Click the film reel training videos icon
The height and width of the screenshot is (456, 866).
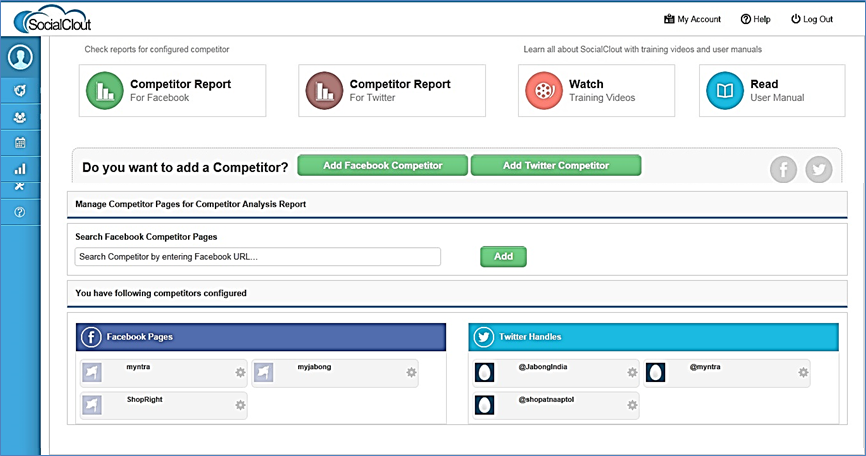[544, 91]
